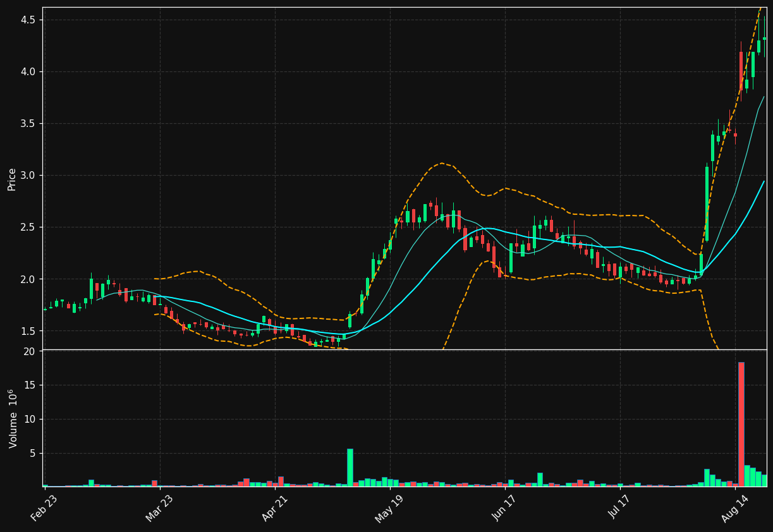This screenshot has width=773, height=532.
Task: Click the tall green volume bar in mid-May
Action: point(350,468)
